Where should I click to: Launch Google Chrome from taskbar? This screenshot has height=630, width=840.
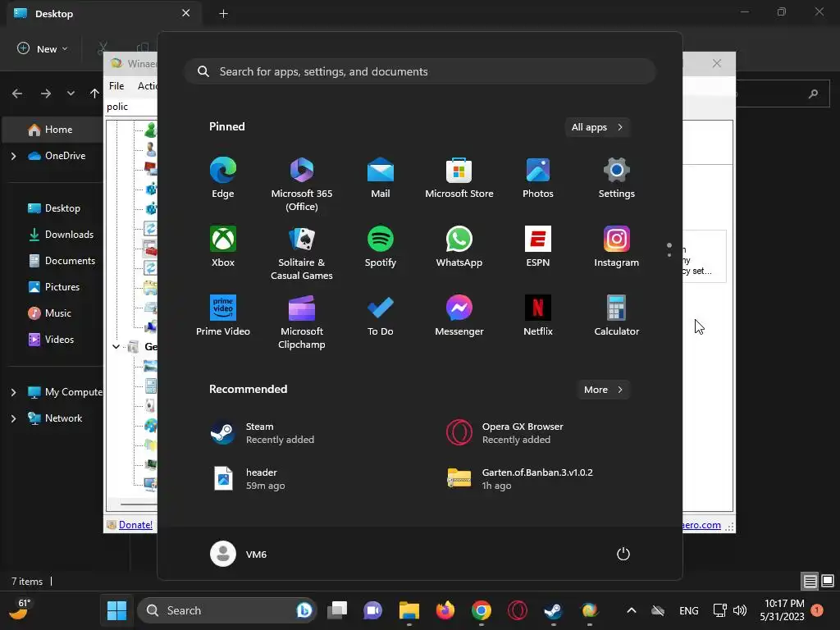pyautogui.click(x=481, y=610)
